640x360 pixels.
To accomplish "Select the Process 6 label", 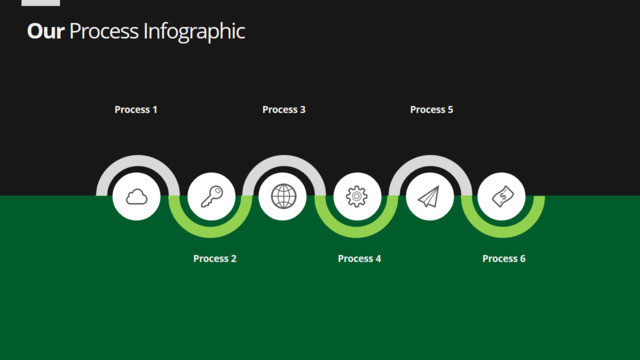I will 504,258.
